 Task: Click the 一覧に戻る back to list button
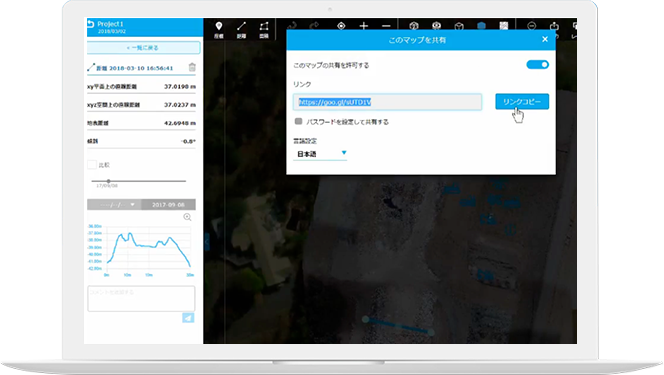[x=143, y=47]
